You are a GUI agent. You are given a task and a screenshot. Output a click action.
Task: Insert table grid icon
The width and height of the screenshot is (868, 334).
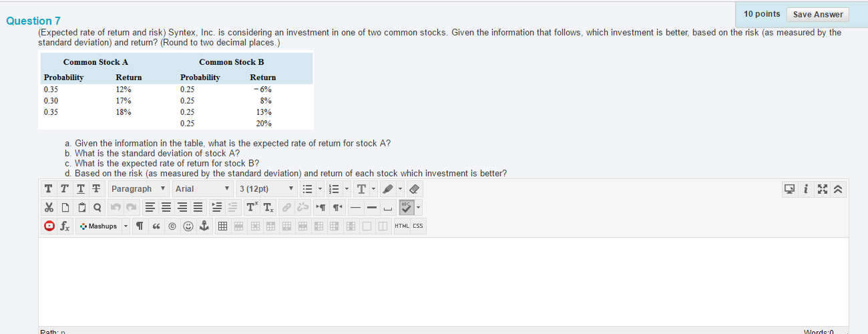[x=222, y=226]
